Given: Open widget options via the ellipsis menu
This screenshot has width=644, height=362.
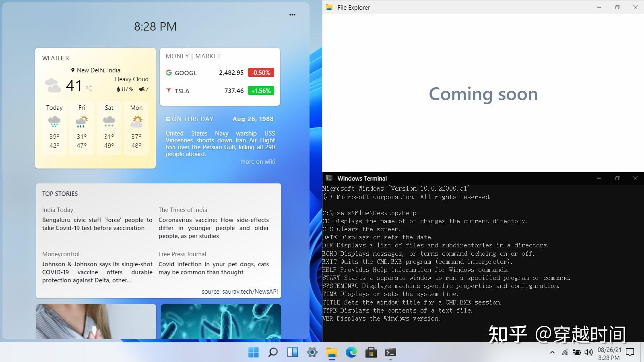Looking at the screenshot, I should pyautogui.click(x=292, y=14).
